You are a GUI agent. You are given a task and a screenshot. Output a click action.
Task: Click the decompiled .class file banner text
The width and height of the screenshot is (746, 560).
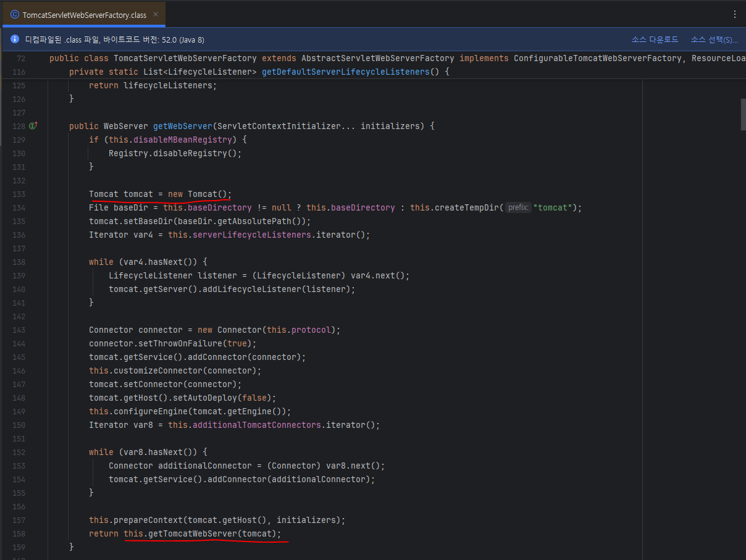pyautogui.click(x=115, y=40)
